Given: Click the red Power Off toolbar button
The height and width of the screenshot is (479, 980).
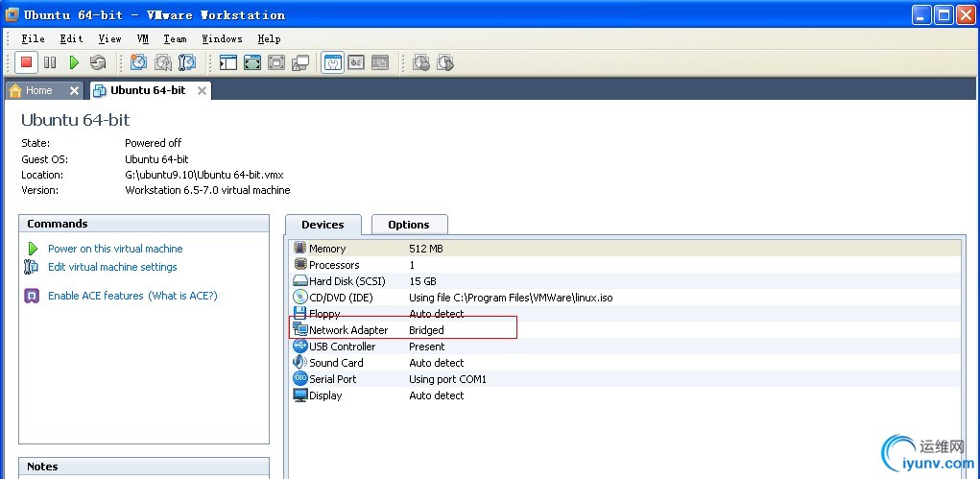Looking at the screenshot, I should 26,62.
